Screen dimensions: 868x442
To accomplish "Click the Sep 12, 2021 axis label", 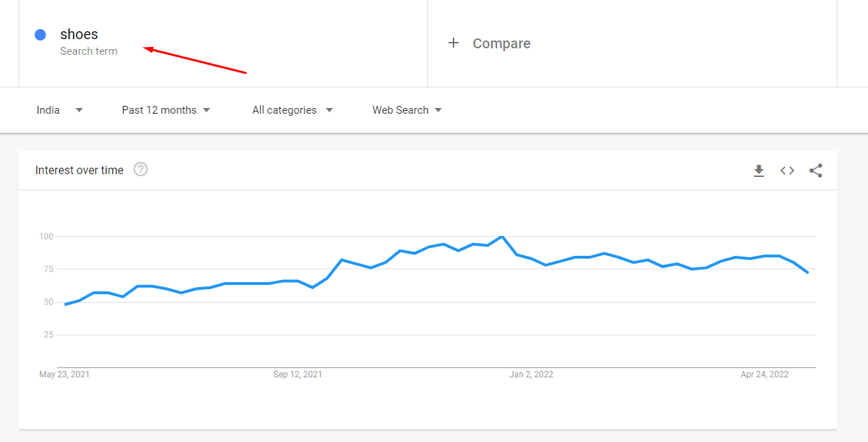I will point(298,374).
